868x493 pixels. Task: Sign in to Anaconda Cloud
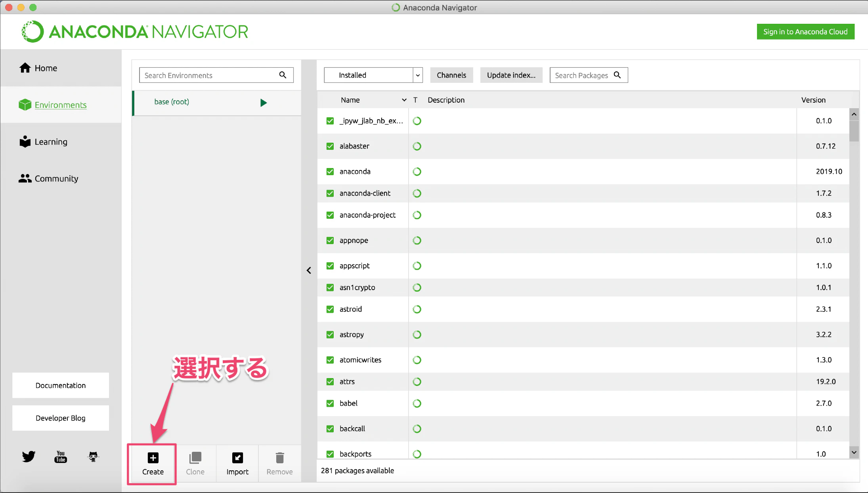pos(805,32)
